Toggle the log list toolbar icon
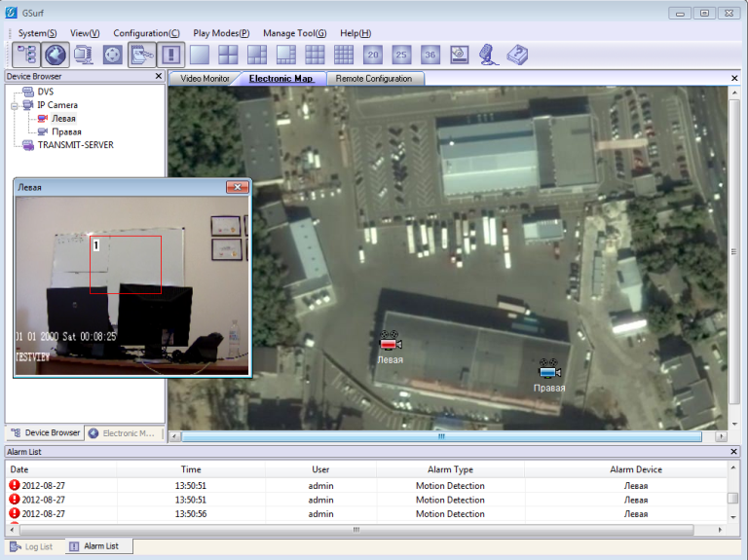This screenshot has height=560, width=748. (x=141, y=55)
